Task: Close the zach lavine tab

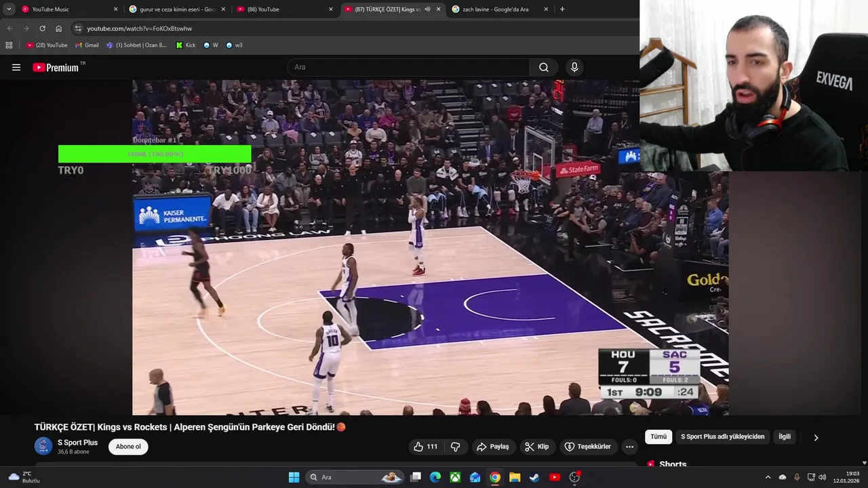Action: pos(546,9)
